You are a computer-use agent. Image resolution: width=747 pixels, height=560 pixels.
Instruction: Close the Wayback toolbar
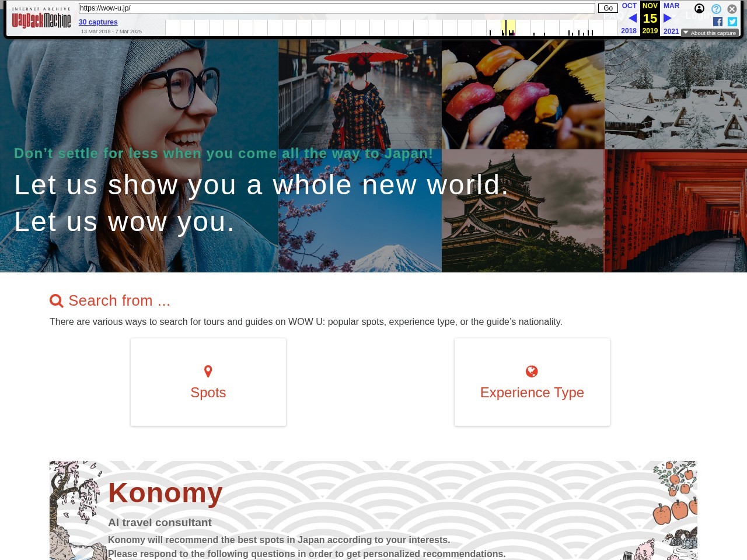[x=732, y=9]
